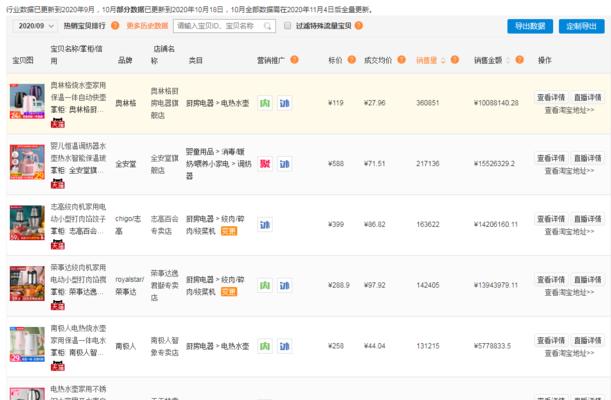This screenshot has width=611, height=400.
Task: Open 更多历史数据 link
Action: click(147, 26)
